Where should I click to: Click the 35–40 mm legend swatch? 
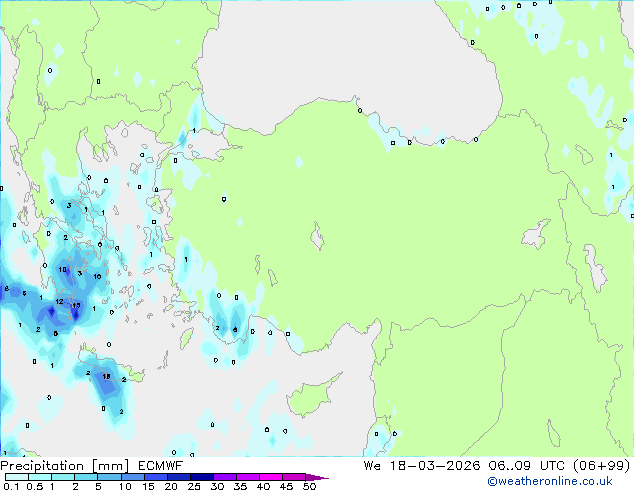247,477
